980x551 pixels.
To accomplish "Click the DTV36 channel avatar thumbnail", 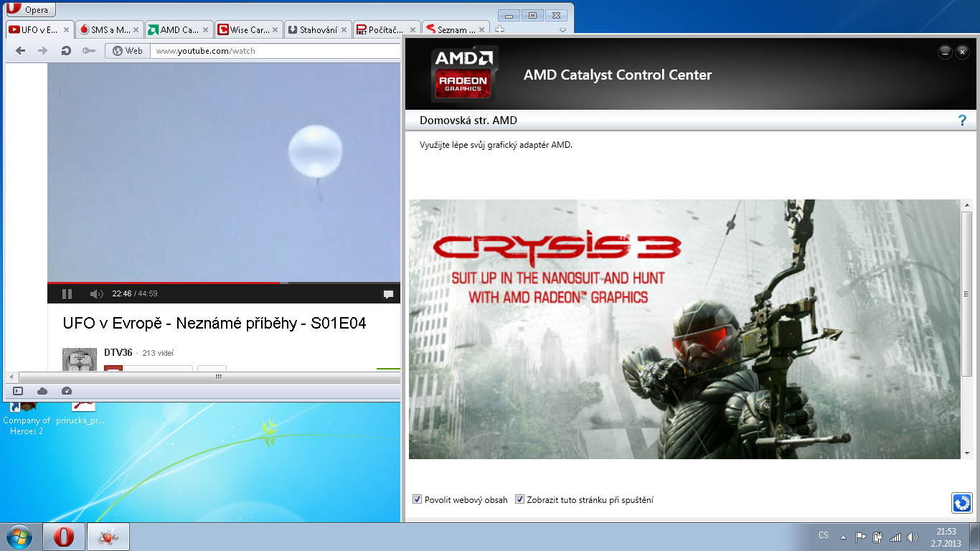I will [80, 359].
